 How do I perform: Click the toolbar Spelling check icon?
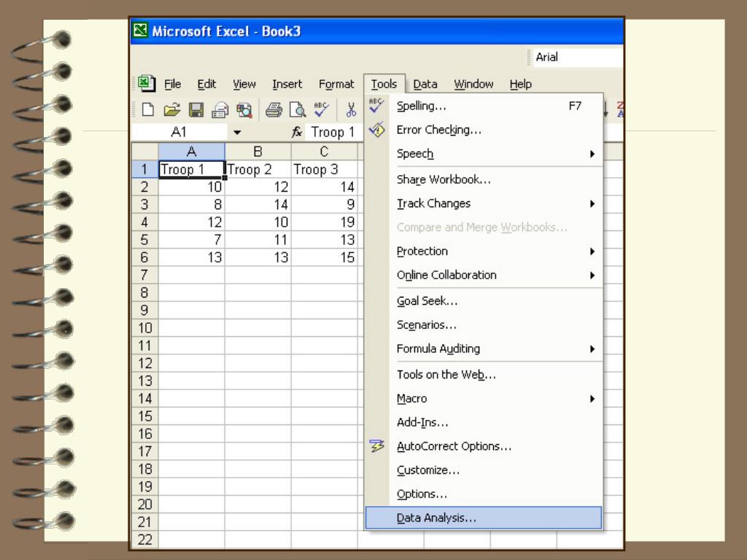pyautogui.click(x=322, y=110)
